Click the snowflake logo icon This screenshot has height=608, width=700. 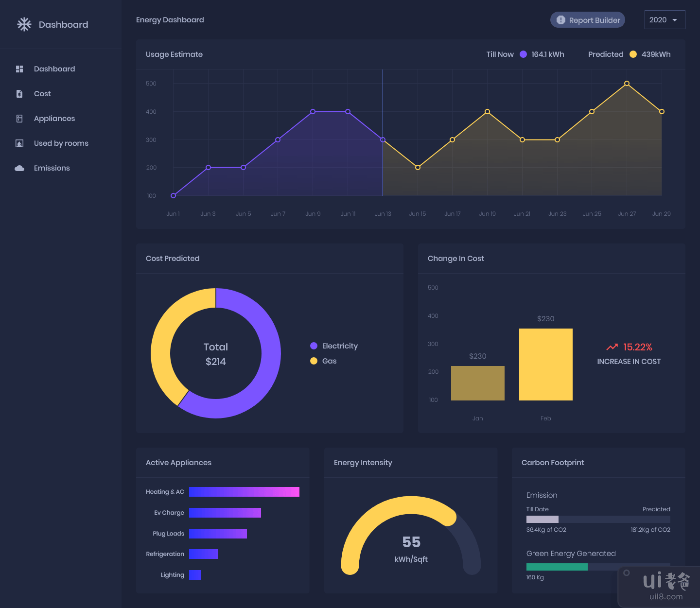click(x=24, y=24)
